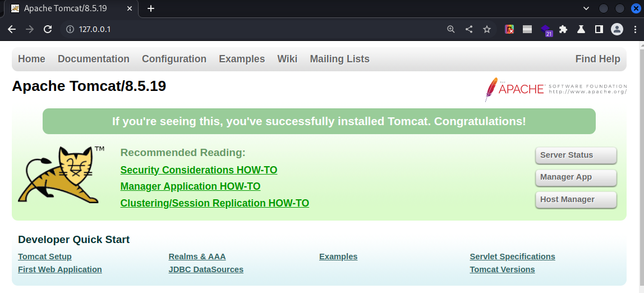
Task: Click the Apache Software Foundation feather logo
Action: tap(556, 89)
